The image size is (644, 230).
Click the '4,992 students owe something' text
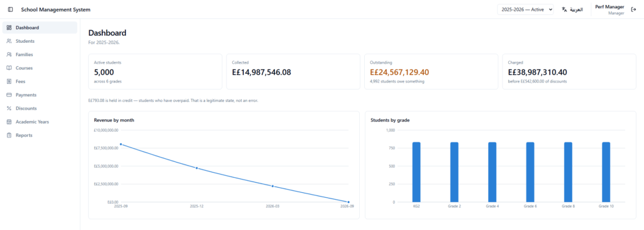[x=397, y=81]
